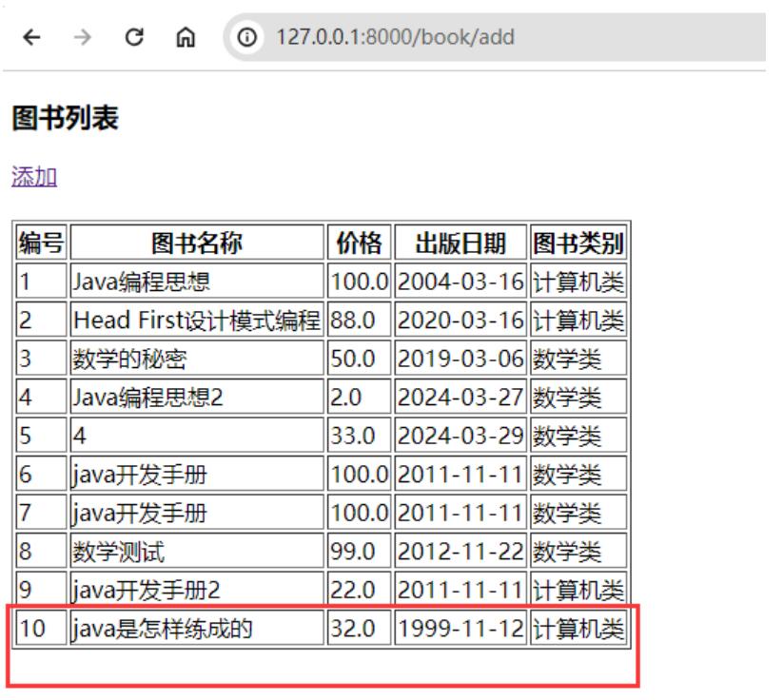Click the price 99.0
The image size is (783, 700).
coord(353,552)
